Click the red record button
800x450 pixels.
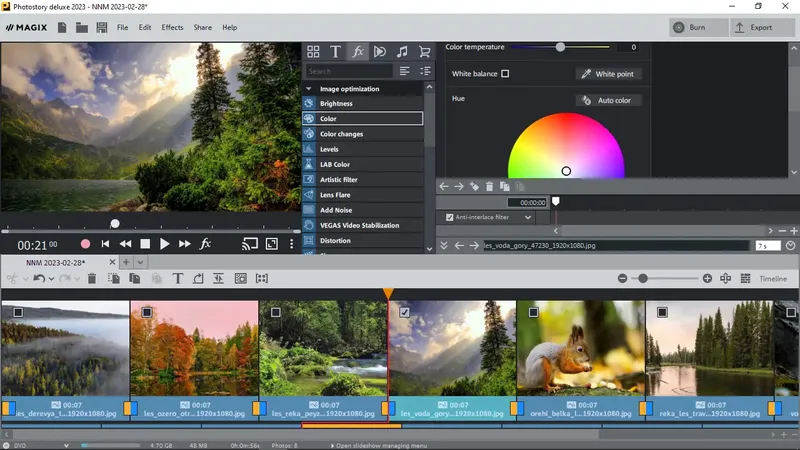(x=85, y=244)
